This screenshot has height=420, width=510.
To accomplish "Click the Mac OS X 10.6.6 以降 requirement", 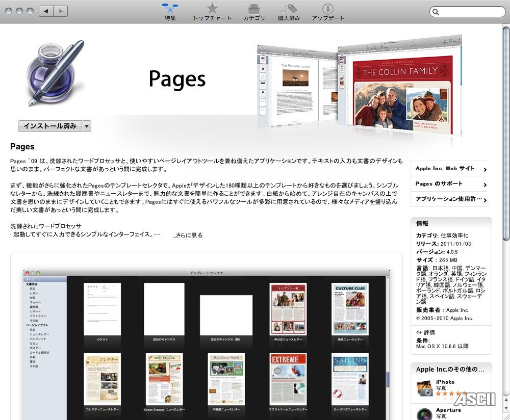I will pyautogui.click(x=442, y=346).
